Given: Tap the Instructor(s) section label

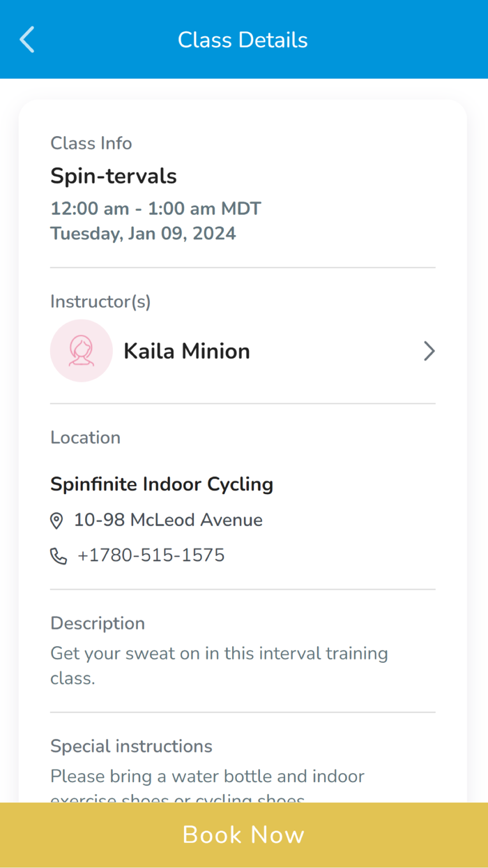Looking at the screenshot, I should click(x=100, y=301).
